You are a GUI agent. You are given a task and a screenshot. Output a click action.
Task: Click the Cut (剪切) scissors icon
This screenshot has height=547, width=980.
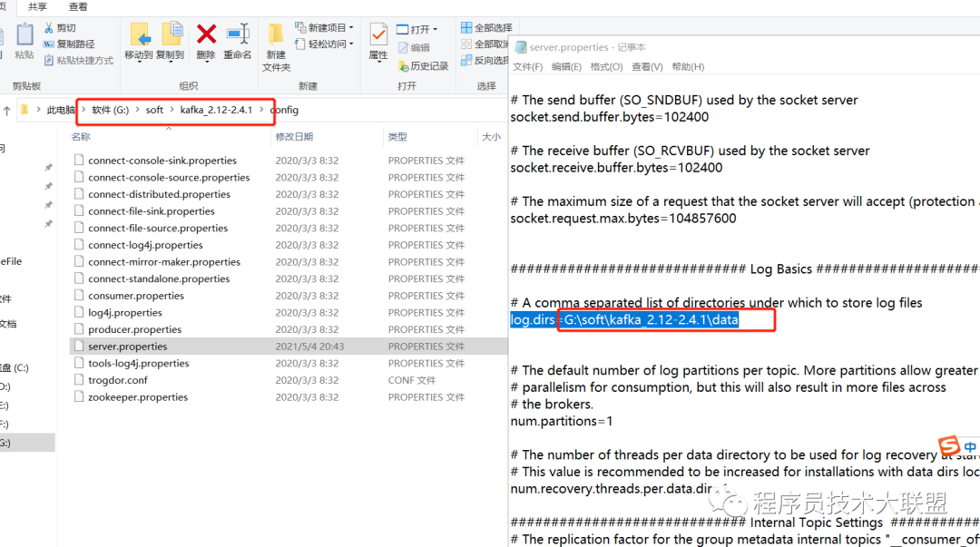[x=49, y=28]
